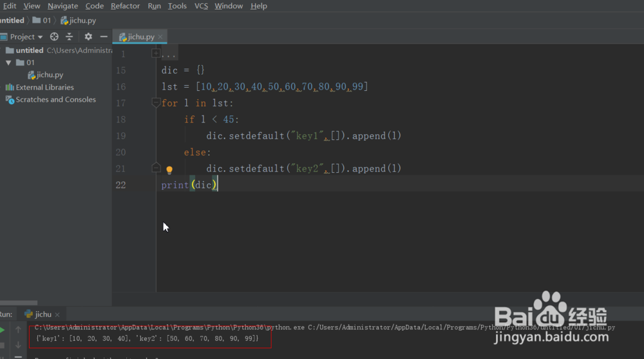Close the jichu.py editor tab
The height and width of the screenshot is (359, 644).
pyautogui.click(x=160, y=37)
